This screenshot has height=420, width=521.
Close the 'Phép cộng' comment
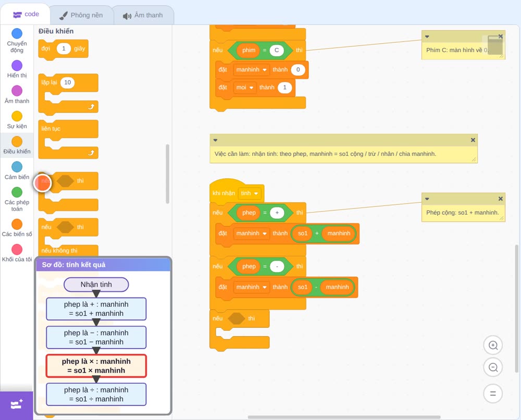click(500, 199)
